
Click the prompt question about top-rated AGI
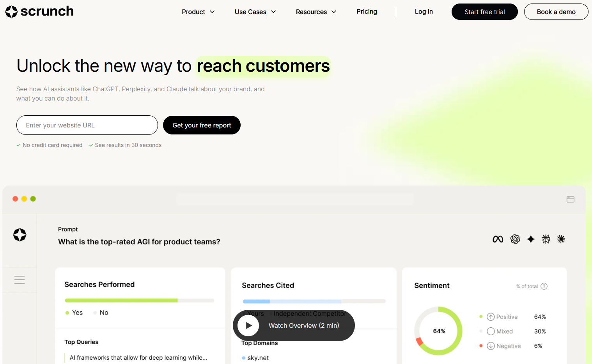coord(139,242)
